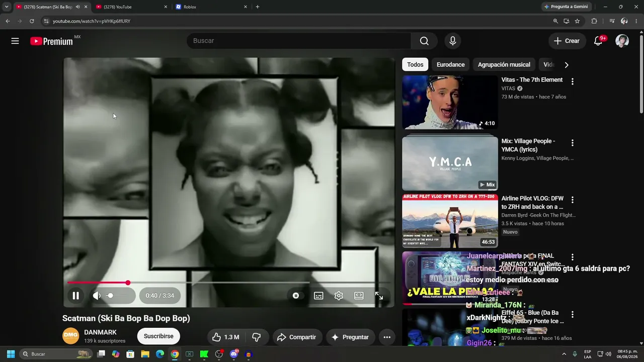Open the YouTube guide hamburger menu
The height and width of the screenshot is (362, 644).
click(15, 41)
